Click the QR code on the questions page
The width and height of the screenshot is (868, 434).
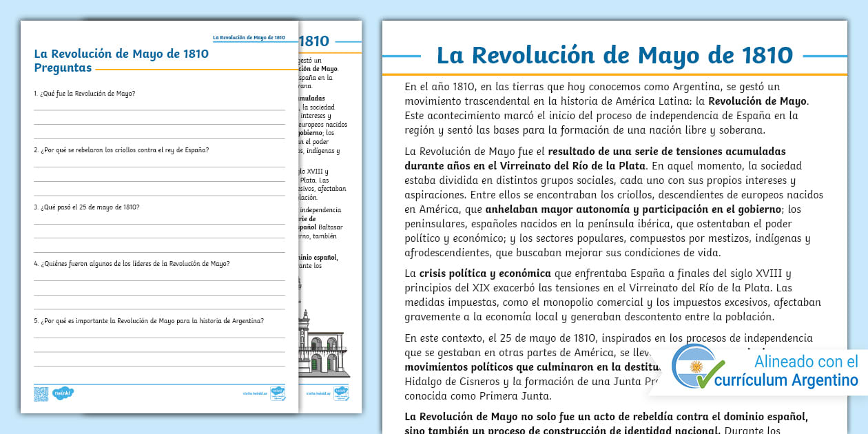point(41,393)
